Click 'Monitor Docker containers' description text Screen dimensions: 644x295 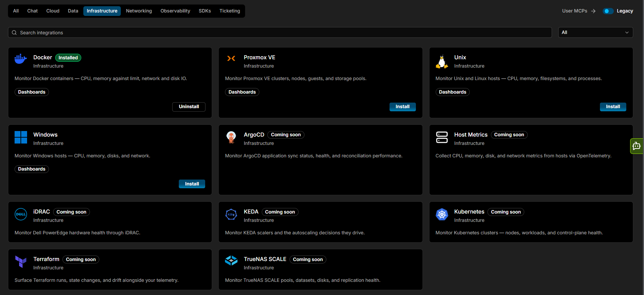click(101, 79)
